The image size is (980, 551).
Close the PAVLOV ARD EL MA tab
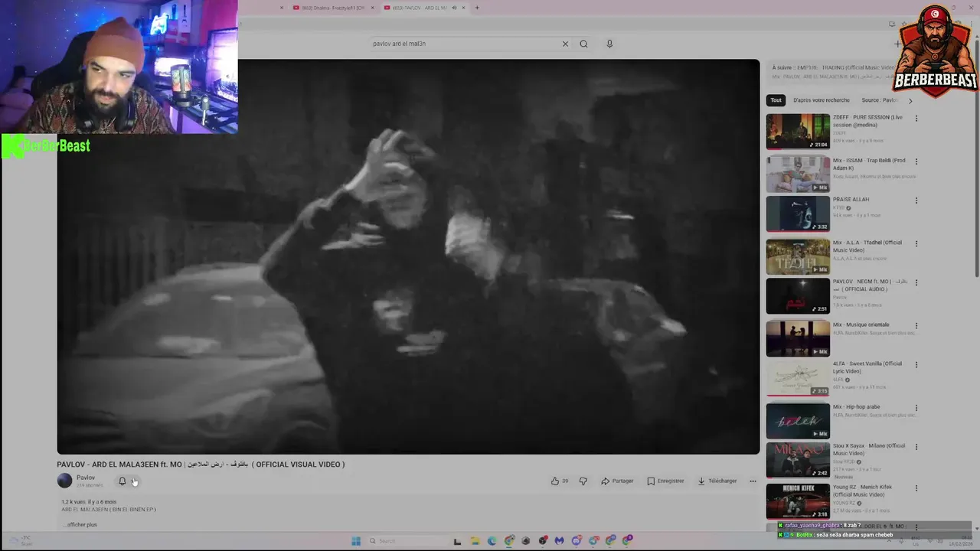464,8
